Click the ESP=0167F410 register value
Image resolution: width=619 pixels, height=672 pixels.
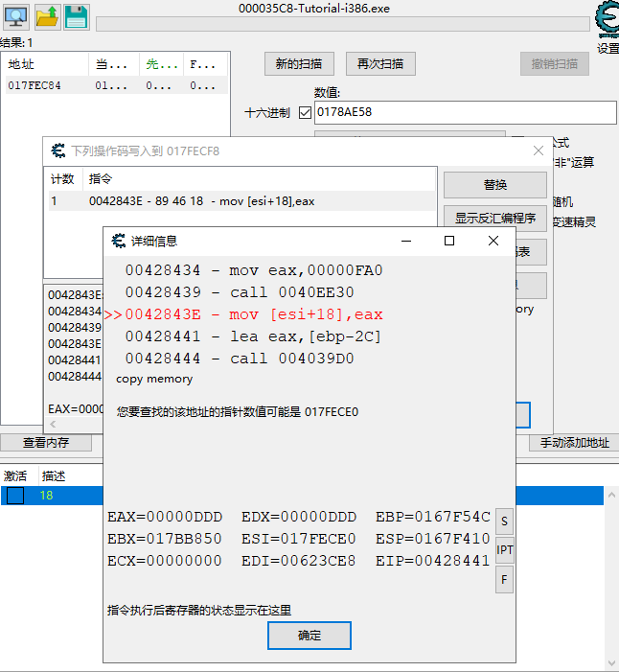point(433,539)
